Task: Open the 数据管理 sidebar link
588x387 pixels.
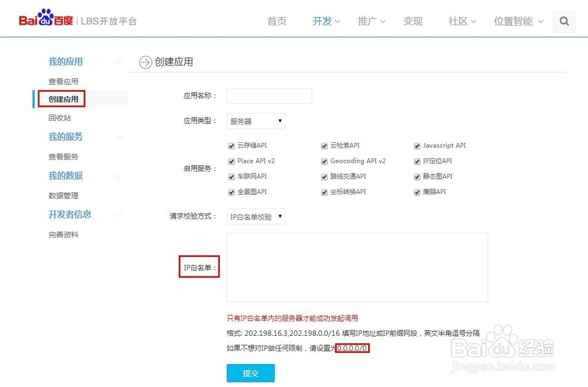Action: [x=64, y=195]
